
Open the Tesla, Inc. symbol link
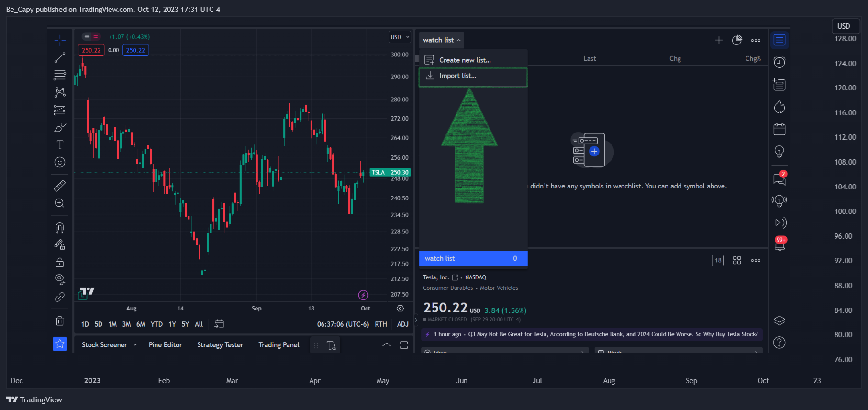(x=440, y=277)
